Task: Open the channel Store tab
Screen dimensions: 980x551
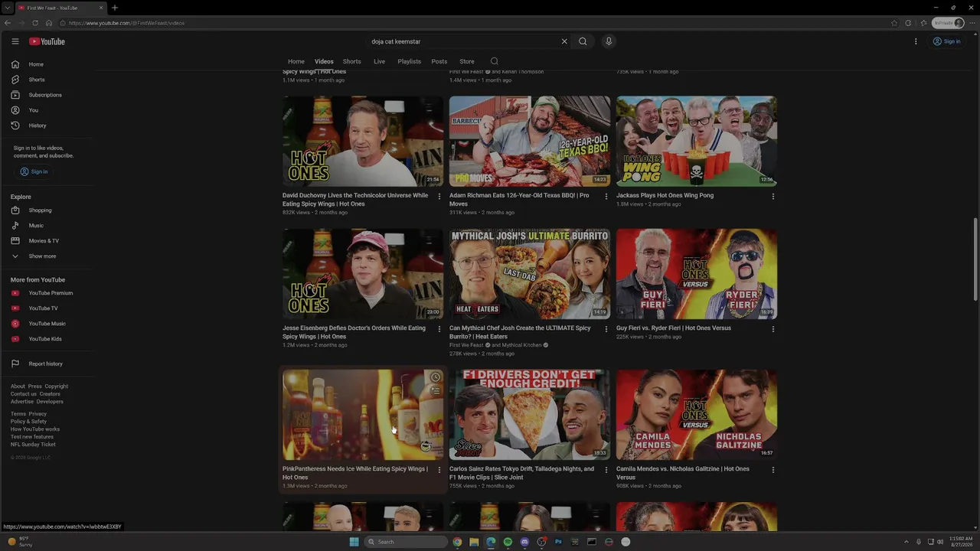Action: 467,61
